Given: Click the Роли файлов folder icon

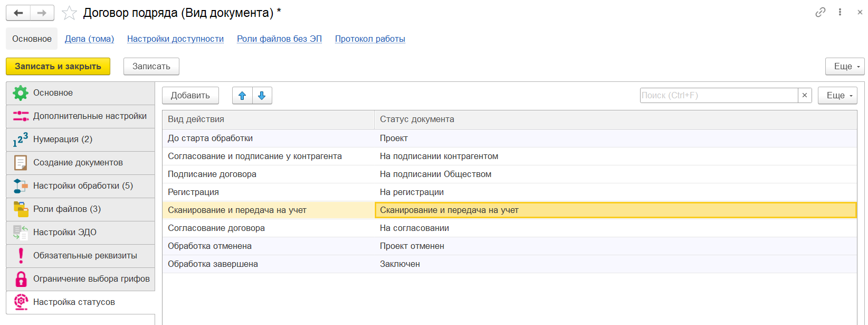Looking at the screenshot, I should click(x=21, y=209).
